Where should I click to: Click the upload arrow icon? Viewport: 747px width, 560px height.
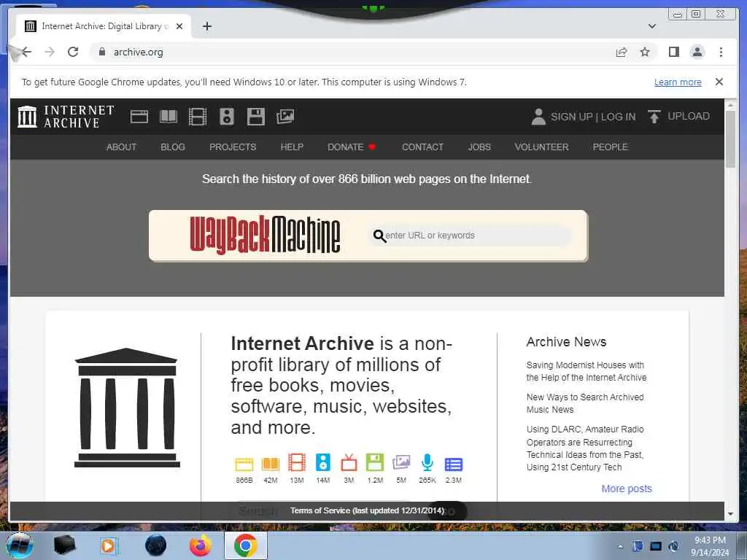click(x=654, y=117)
